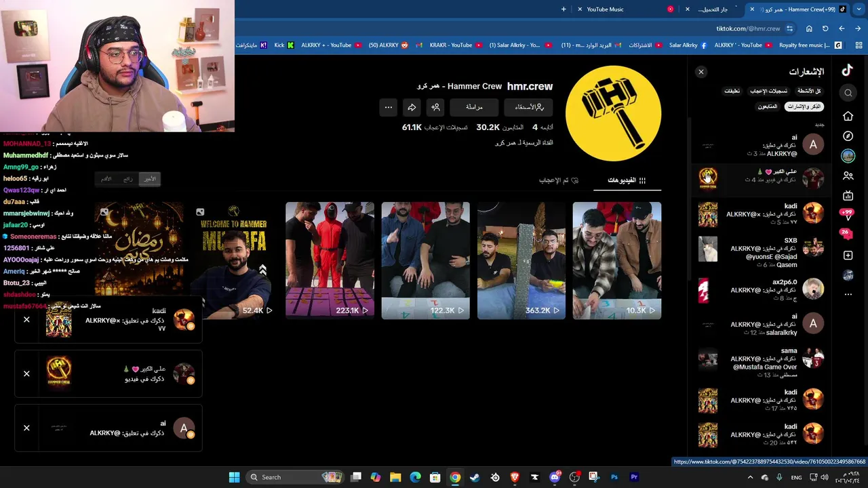Open TikTok search in the sidebar

(848, 93)
